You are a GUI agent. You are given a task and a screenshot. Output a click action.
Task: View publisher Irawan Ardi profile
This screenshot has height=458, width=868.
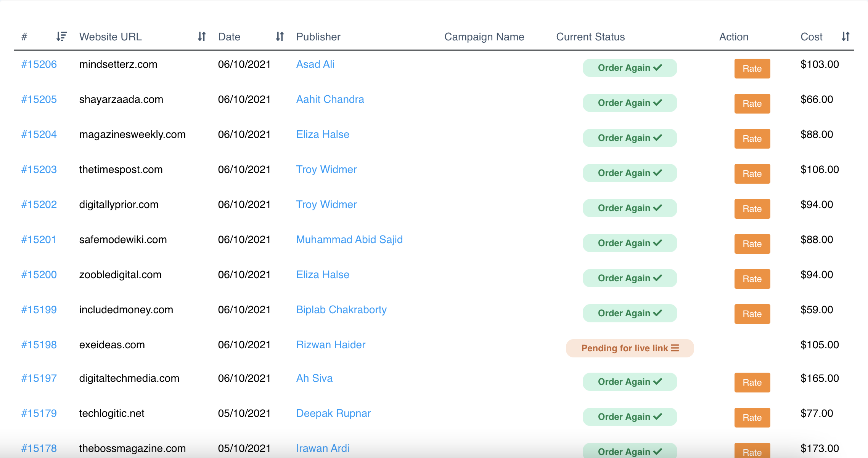(323, 448)
